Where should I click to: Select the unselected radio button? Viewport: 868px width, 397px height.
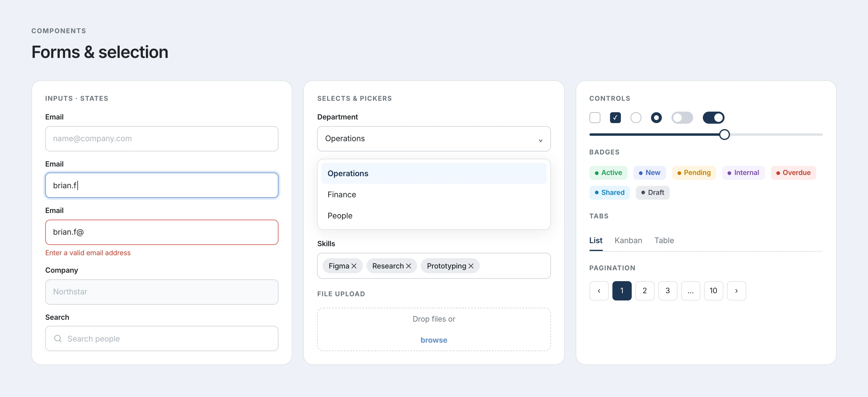click(x=636, y=118)
